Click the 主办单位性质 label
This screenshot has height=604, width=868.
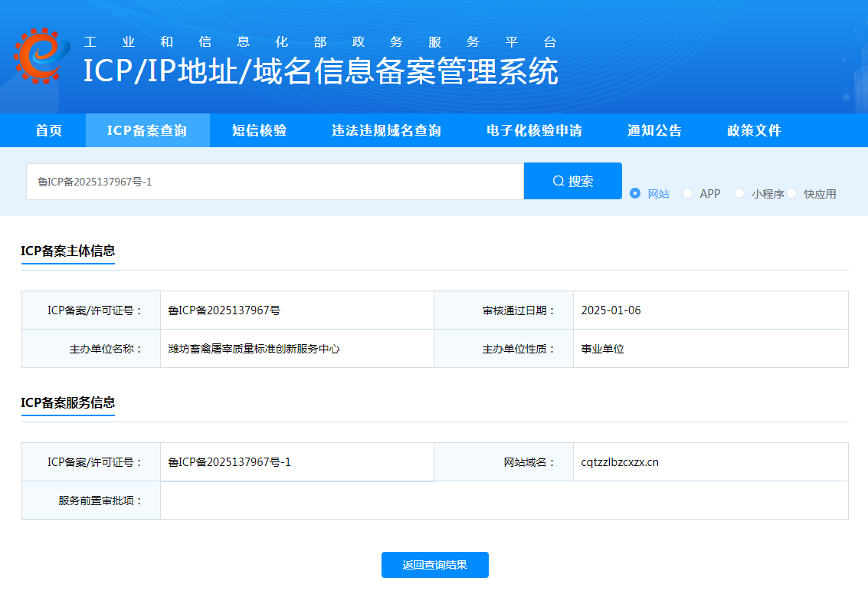(518, 349)
